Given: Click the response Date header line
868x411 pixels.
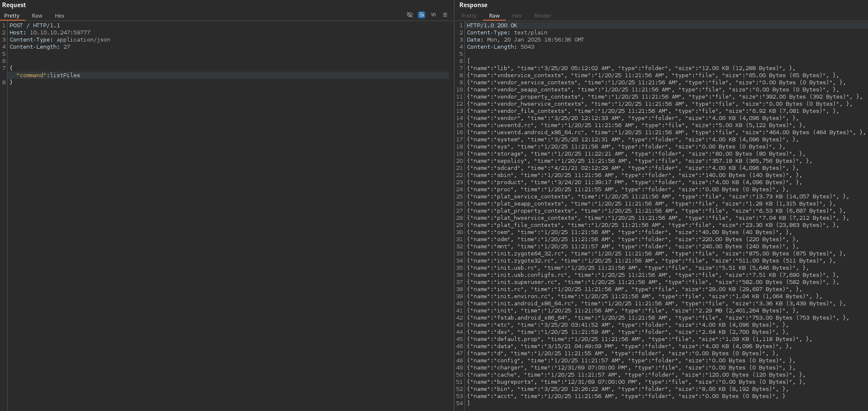Looking at the screenshot, I should click(526, 40).
